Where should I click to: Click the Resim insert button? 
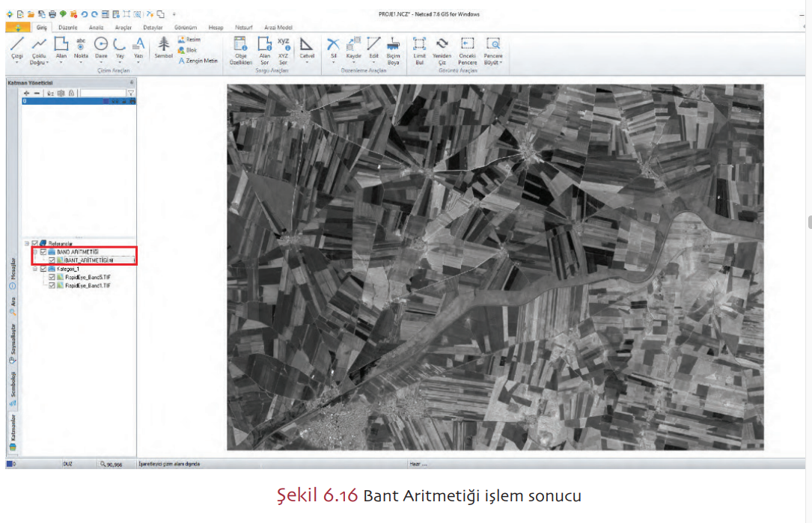coord(189,40)
